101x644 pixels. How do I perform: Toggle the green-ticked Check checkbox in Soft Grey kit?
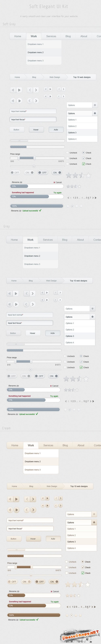84,164
